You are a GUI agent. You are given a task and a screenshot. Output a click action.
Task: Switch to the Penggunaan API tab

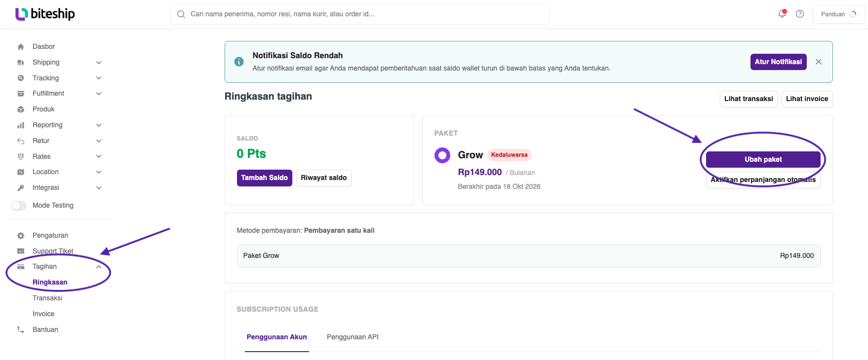tap(353, 337)
